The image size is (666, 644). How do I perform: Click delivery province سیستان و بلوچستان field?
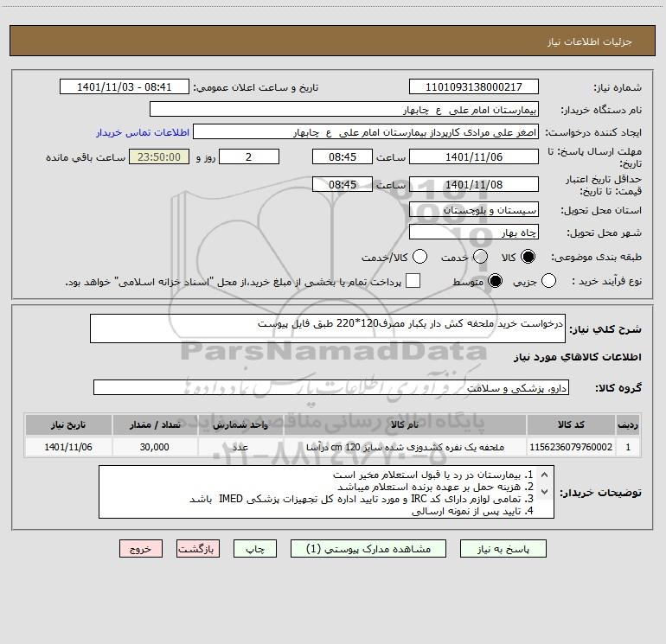click(474, 209)
